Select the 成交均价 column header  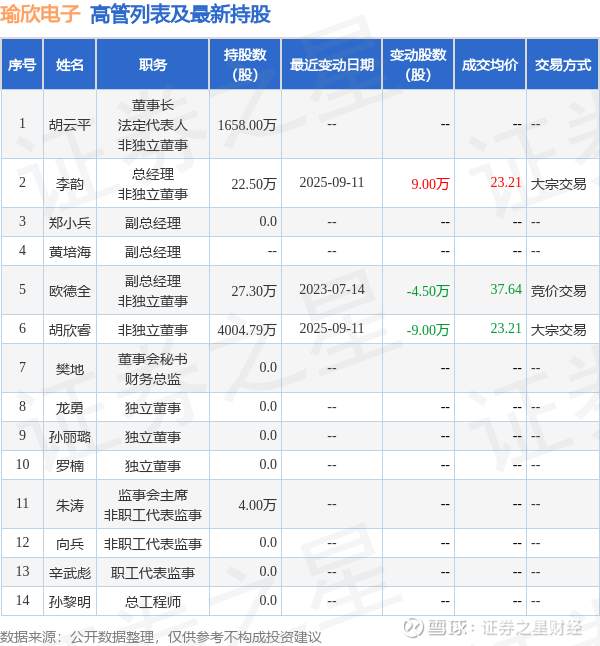(x=490, y=65)
